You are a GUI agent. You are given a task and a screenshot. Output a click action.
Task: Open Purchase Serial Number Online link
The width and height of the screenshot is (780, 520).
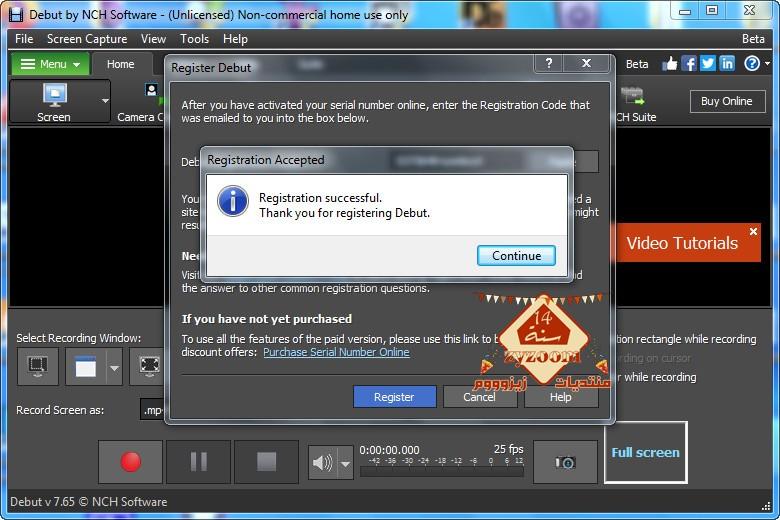336,352
